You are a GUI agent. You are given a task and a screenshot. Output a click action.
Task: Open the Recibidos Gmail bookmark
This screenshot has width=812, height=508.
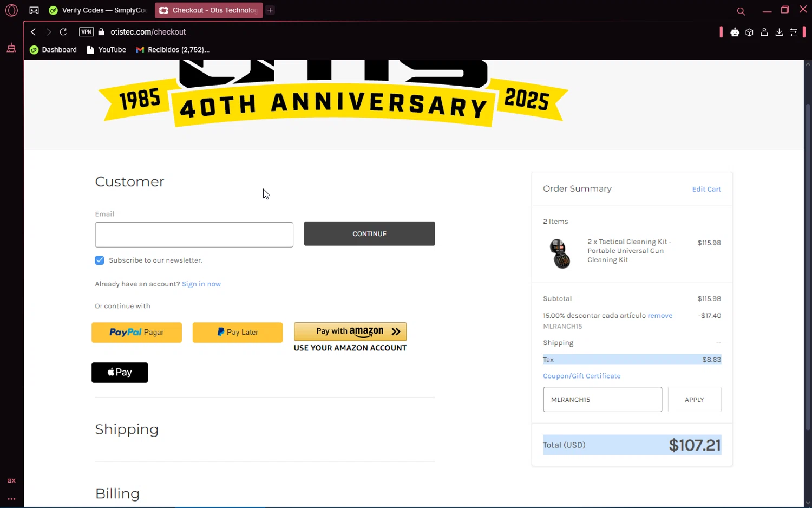[173, 50]
